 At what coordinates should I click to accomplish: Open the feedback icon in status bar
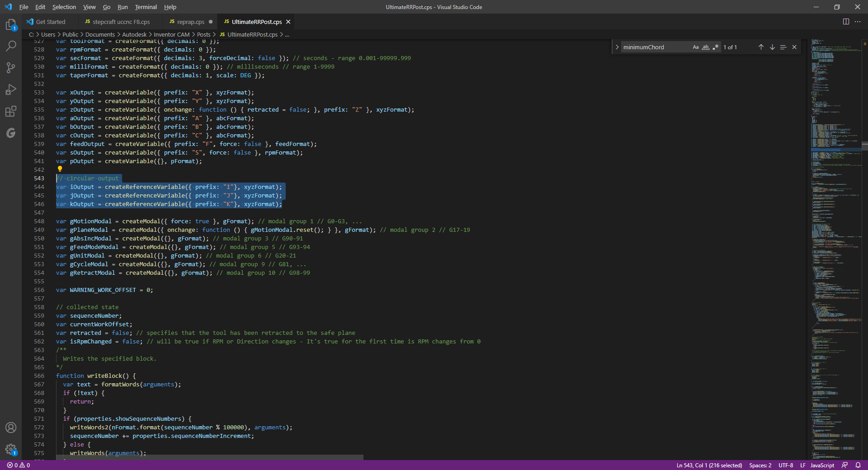coord(844,465)
